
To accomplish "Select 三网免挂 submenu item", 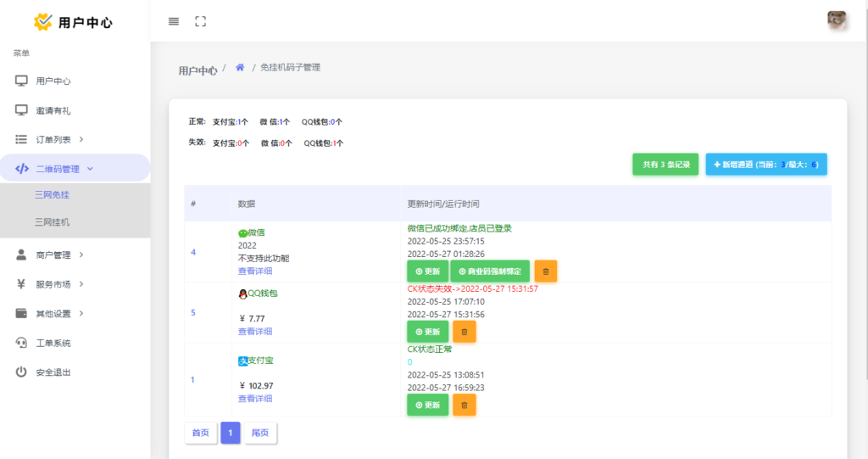I will coord(52,194).
